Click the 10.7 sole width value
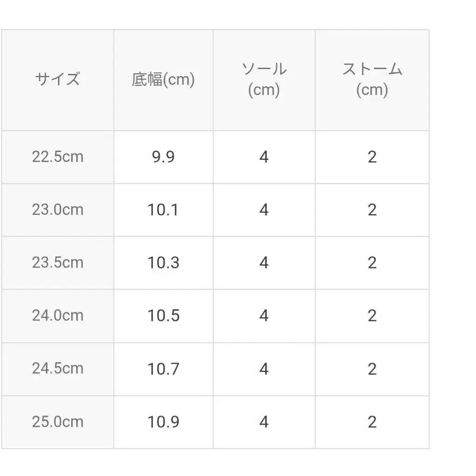476x476 pixels. 163,369
